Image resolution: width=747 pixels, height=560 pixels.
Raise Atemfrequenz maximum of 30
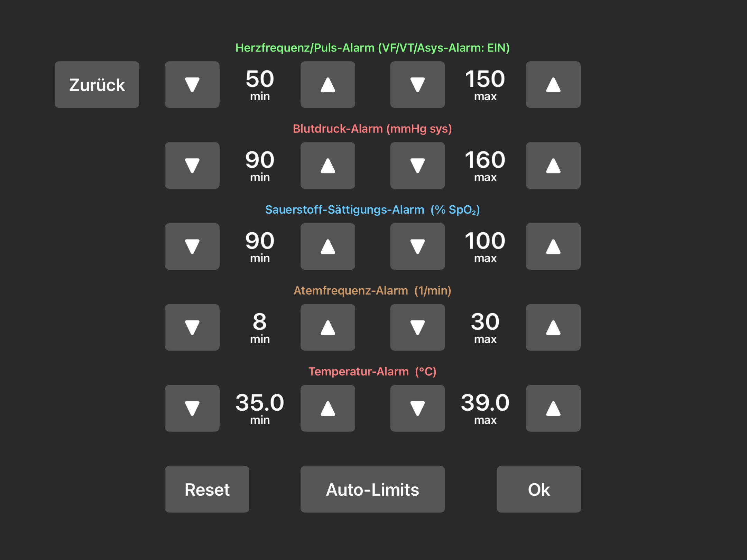click(x=553, y=327)
